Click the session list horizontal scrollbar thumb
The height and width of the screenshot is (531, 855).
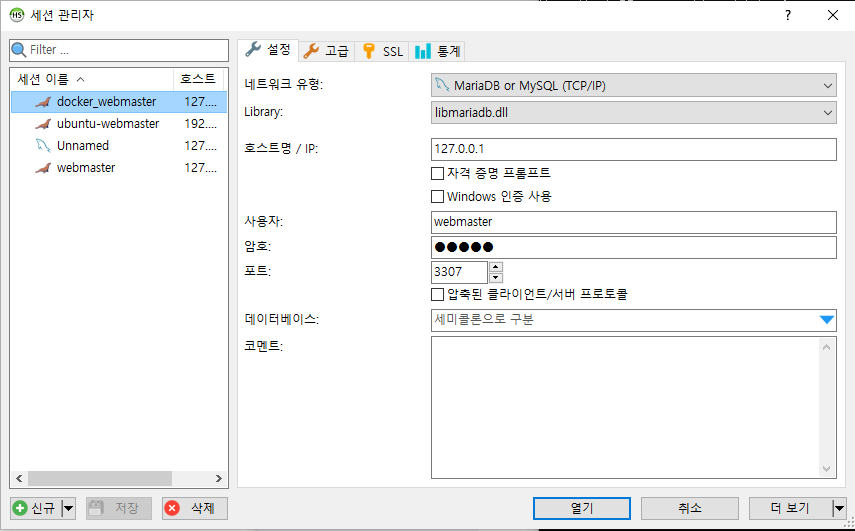[x=100, y=479]
